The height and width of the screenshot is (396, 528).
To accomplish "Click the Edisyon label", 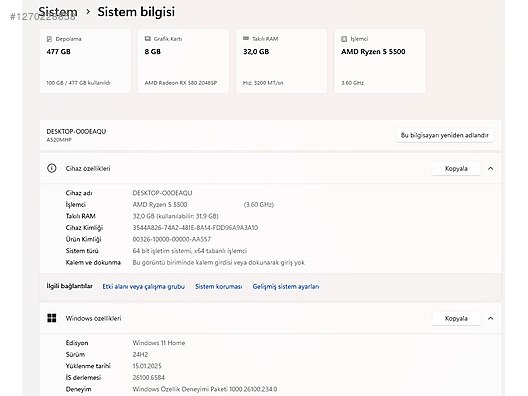I will pyautogui.click(x=77, y=343).
